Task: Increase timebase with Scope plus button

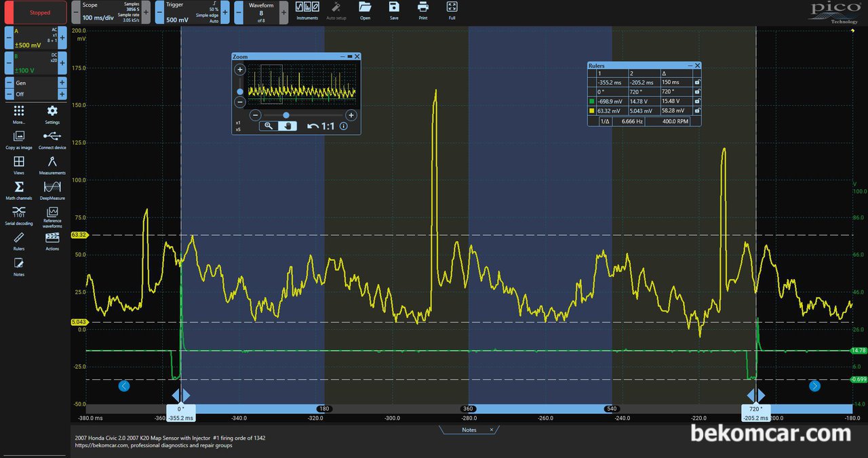Action: 146,12
